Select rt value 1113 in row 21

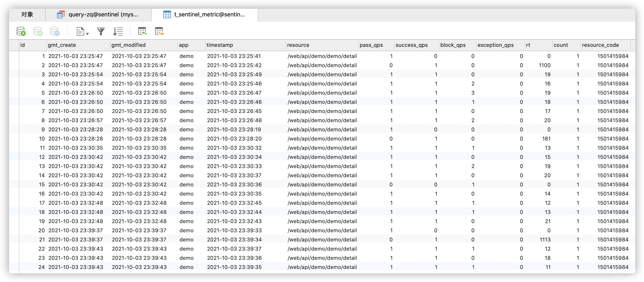(545, 240)
